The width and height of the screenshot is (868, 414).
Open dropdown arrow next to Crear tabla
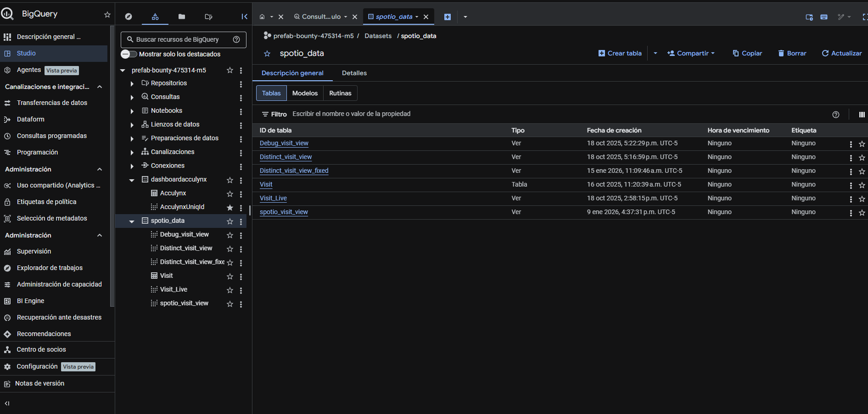pos(655,53)
